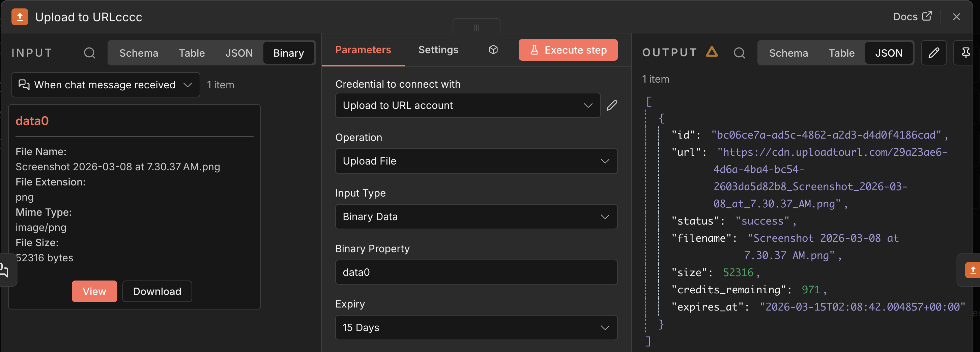Select the input Binary view
This screenshot has height=352, width=980.
pyautogui.click(x=288, y=53)
